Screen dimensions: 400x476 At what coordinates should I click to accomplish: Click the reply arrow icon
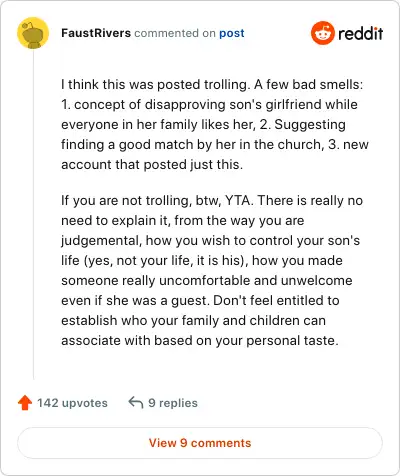[136, 402]
